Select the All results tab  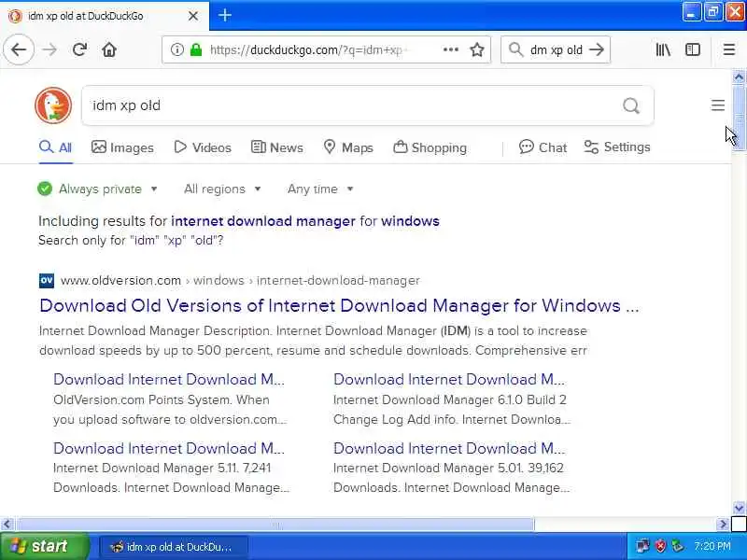(x=56, y=147)
